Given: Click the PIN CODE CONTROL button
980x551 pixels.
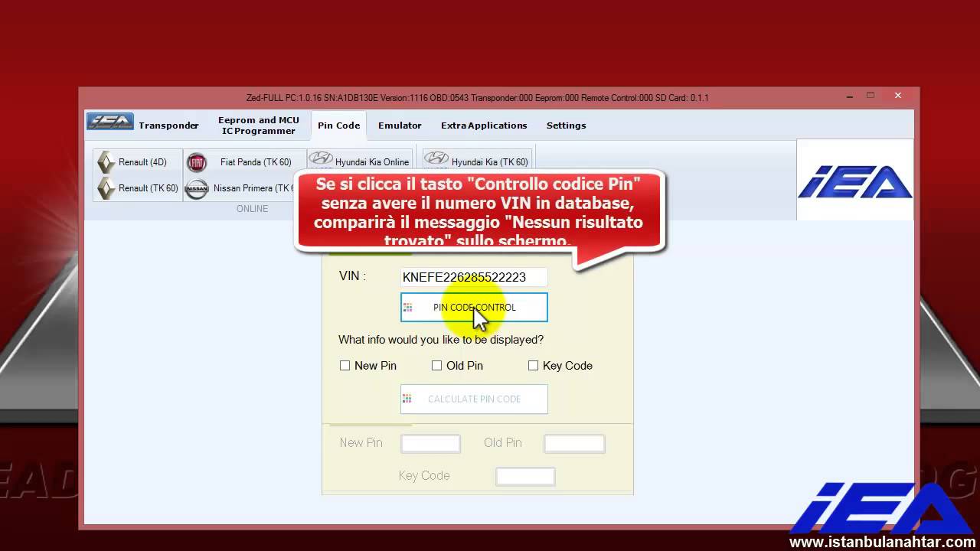Looking at the screenshot, I should (x=474, y=308).
